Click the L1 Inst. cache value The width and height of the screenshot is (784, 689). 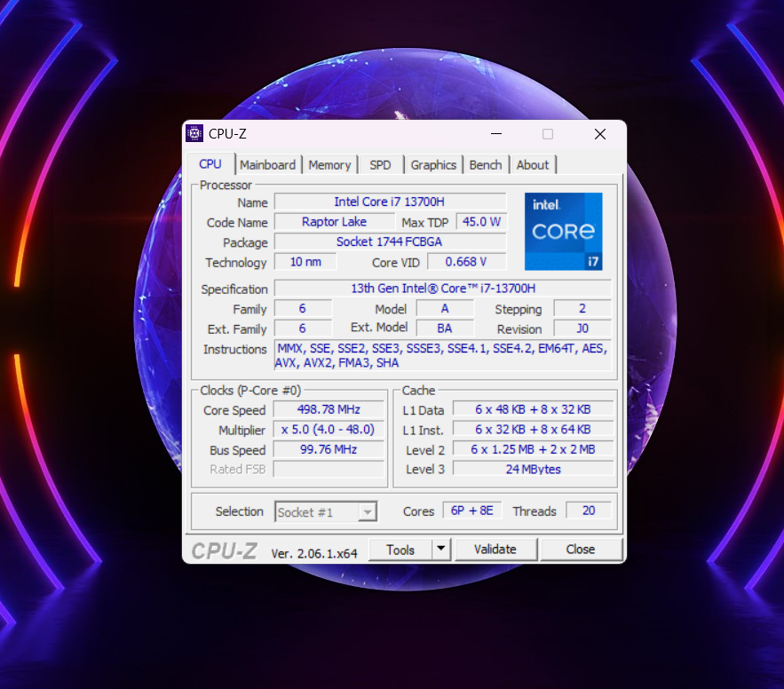click(x=533, y=429)
